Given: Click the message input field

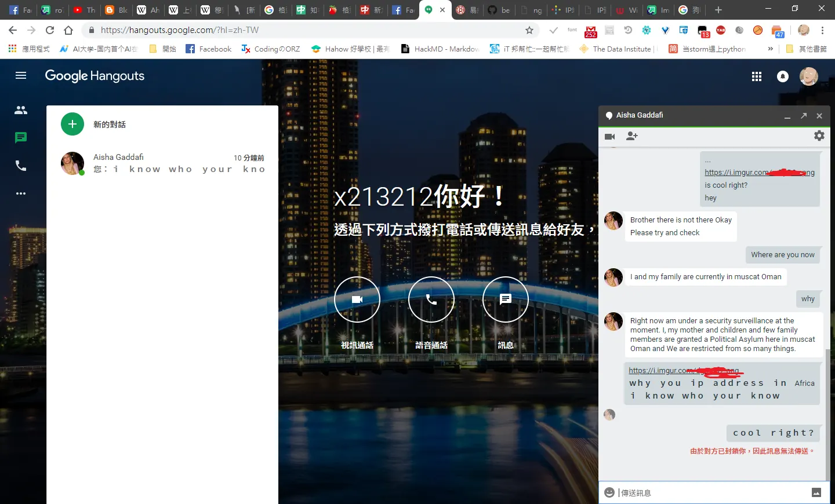Looking at the screenshot, I should click(x=713, y=493).
